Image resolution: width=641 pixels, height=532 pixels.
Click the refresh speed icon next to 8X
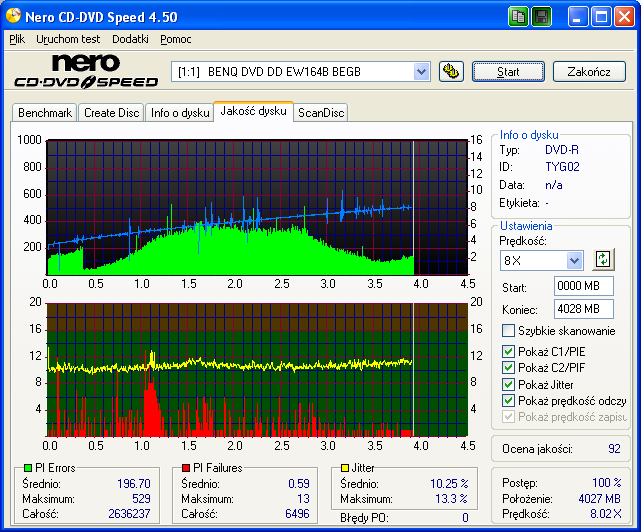[x=603, y=259]
